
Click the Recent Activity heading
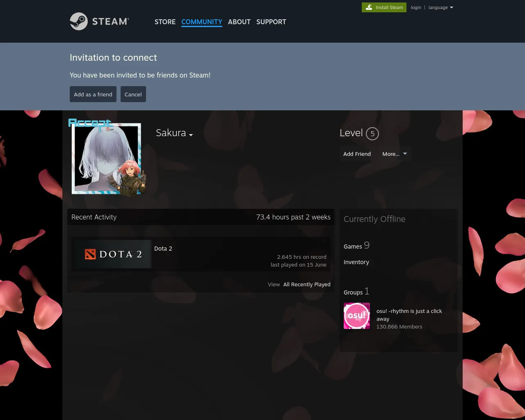click(x=94, y=217)
